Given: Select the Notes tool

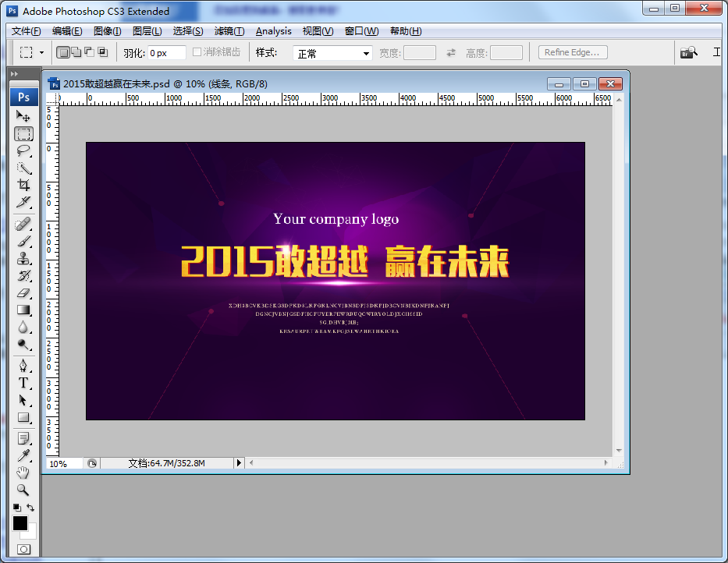Looking at the screenshot, I should click(23, 438).
